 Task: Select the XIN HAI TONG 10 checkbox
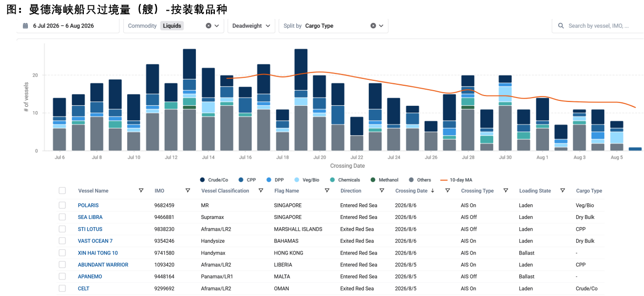(x=62, y=253)
